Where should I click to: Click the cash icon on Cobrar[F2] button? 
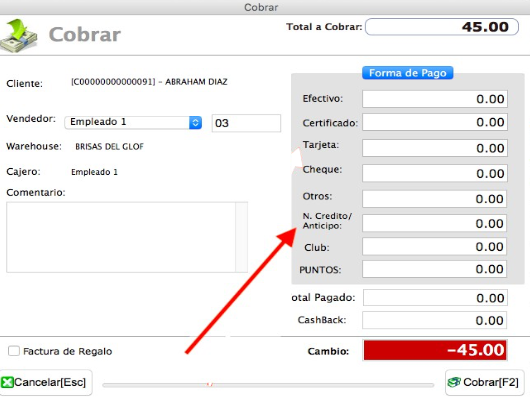pyautogui.click(x=454, y=382)
